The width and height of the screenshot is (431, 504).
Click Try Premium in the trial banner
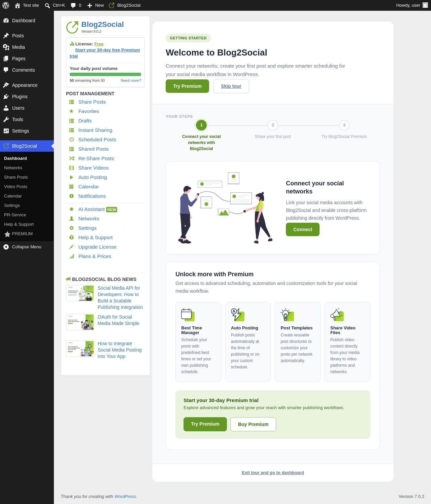(x=205, y=424)
